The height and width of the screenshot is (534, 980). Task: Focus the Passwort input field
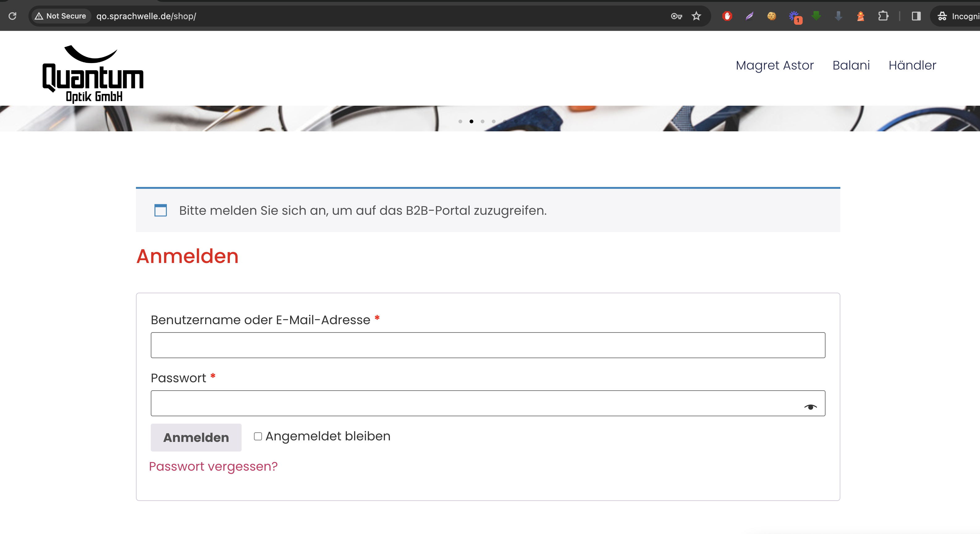point(488,403)
